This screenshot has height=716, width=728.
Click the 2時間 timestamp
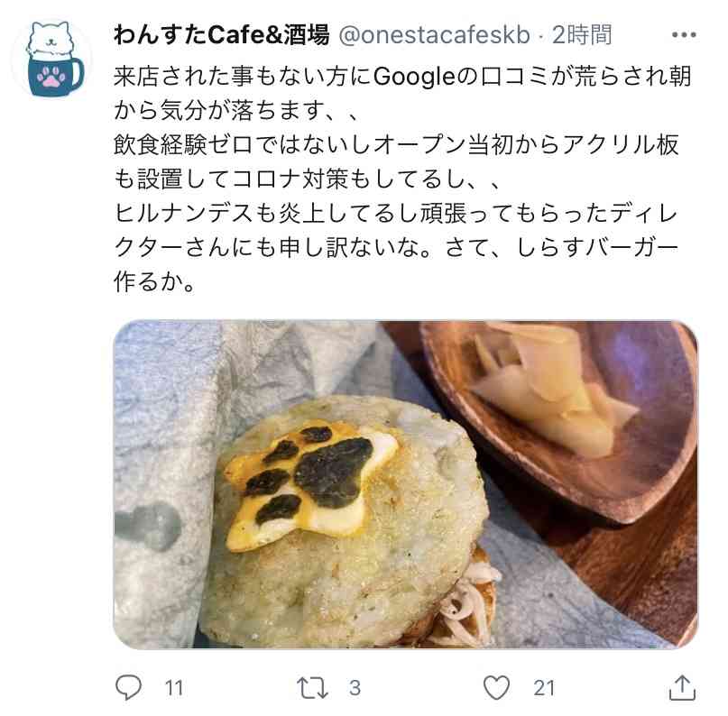(x=582, y=35)
